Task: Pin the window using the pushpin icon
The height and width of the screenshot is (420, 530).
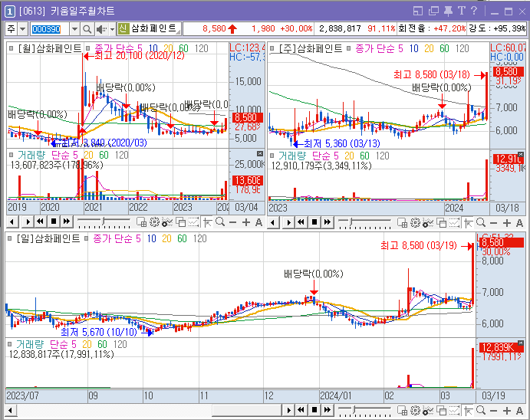Action: (x=448, y=11)
